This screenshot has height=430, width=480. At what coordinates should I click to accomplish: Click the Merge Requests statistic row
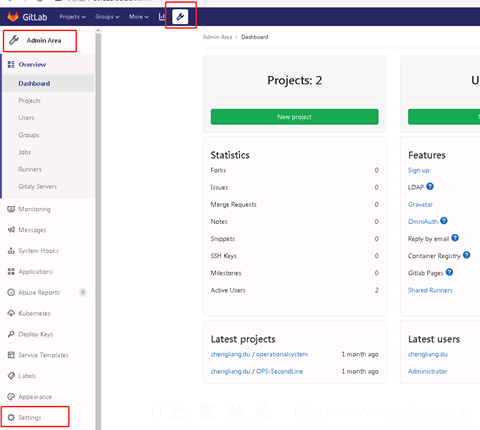[294, 204]
